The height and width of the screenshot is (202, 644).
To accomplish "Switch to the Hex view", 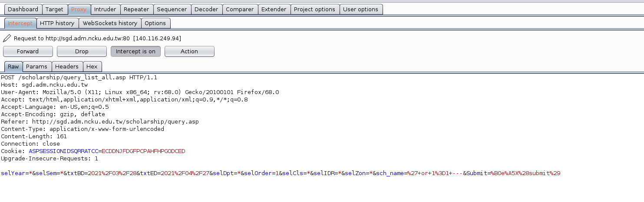I will click(x=92, y=66).
